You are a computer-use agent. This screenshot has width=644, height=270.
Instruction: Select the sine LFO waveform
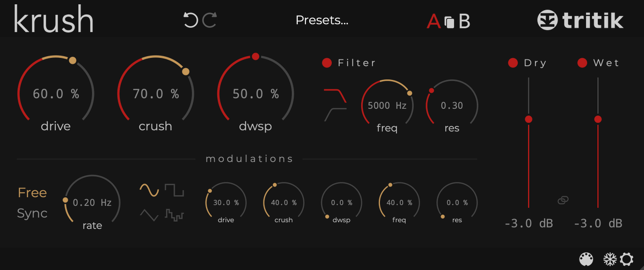tap(149, 190)
